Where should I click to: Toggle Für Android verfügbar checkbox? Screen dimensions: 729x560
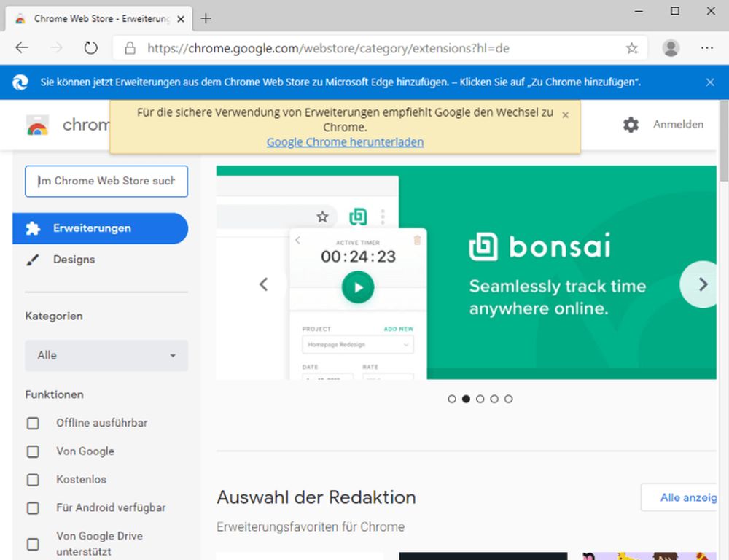pyautogui.click(x=33, y=508)
